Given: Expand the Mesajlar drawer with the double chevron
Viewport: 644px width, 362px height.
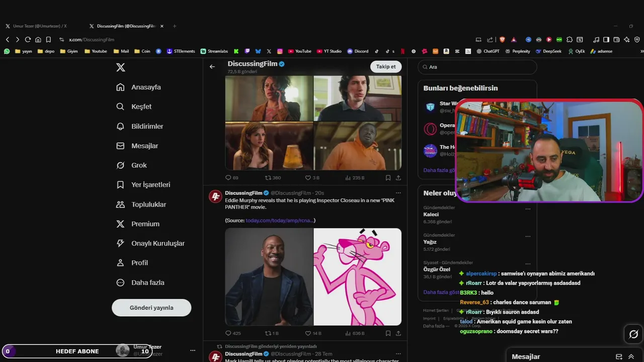Looking at the screenshot, I should (631, 356).
